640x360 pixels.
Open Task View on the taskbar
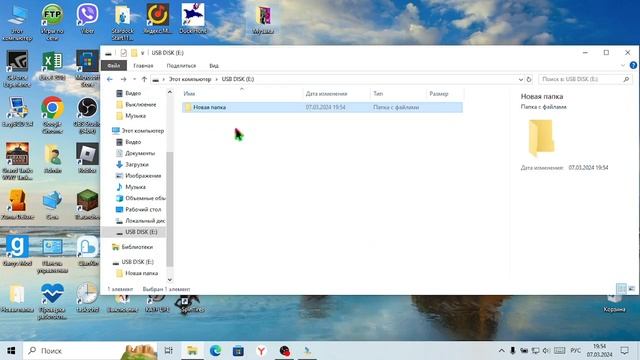168,351
